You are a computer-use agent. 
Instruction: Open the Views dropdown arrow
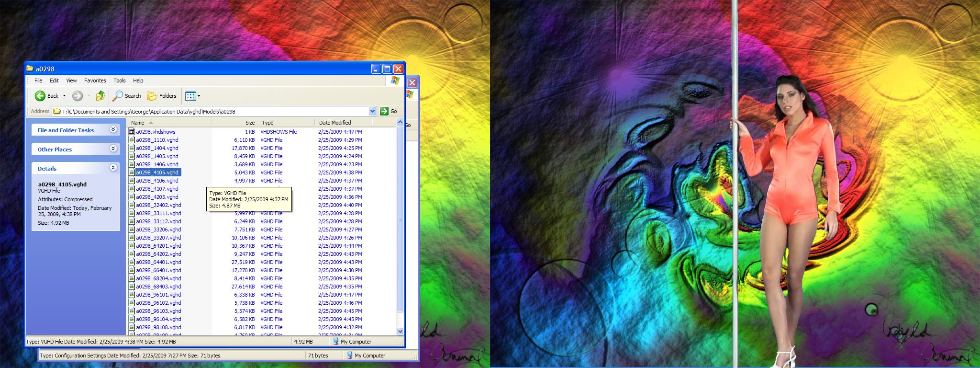click(x=199, y=96)
